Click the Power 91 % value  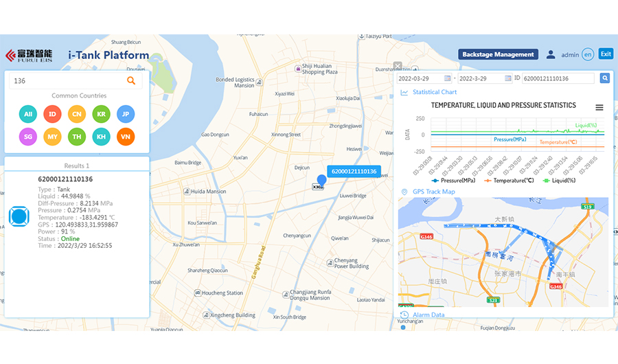[x=68, y=231]
